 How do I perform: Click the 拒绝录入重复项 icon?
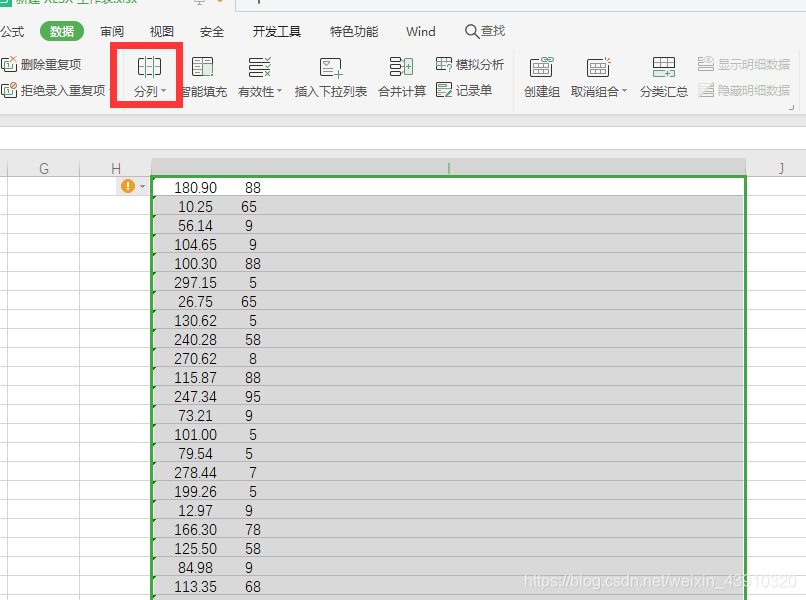9,90
